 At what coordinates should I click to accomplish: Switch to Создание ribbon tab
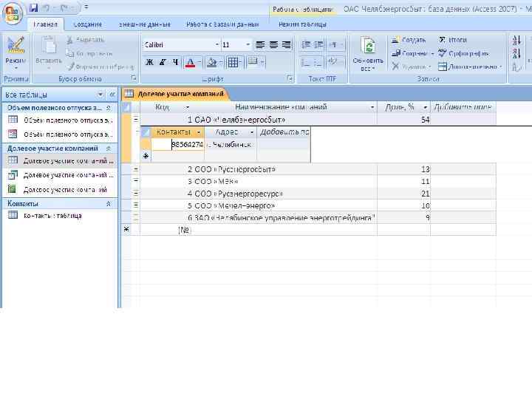point(87,24)
